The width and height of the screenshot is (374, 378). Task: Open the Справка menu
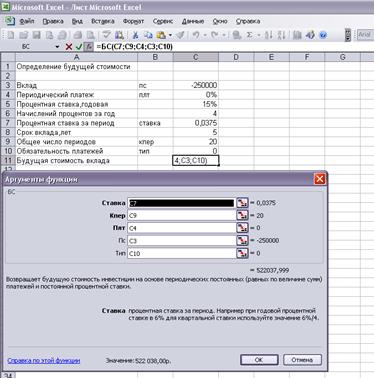[248, 21]
